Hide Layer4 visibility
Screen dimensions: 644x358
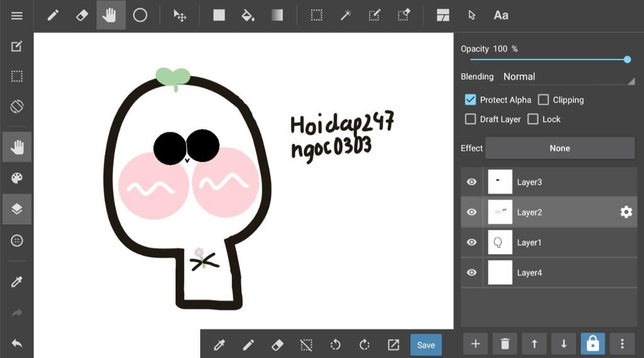[472, 273]
